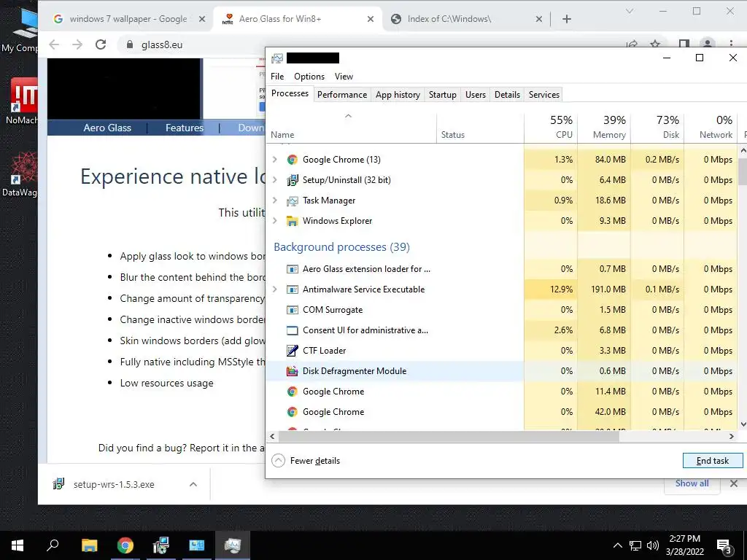The height and width of the screenshot is (560, 747).
Task: Switch to the Startup tab
Action: tap(443, 95)
